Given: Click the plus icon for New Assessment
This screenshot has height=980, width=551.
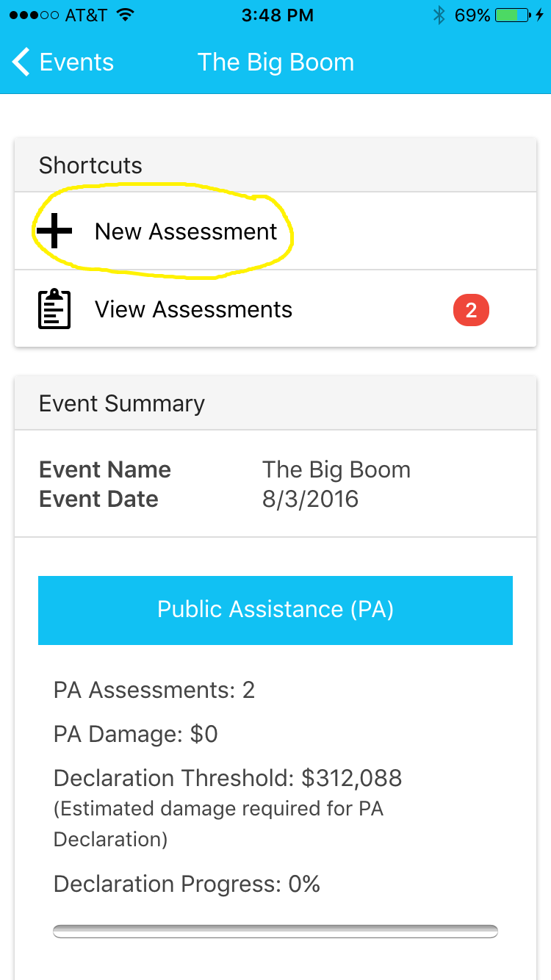Looking at the screenshot, I should [54, 231].
